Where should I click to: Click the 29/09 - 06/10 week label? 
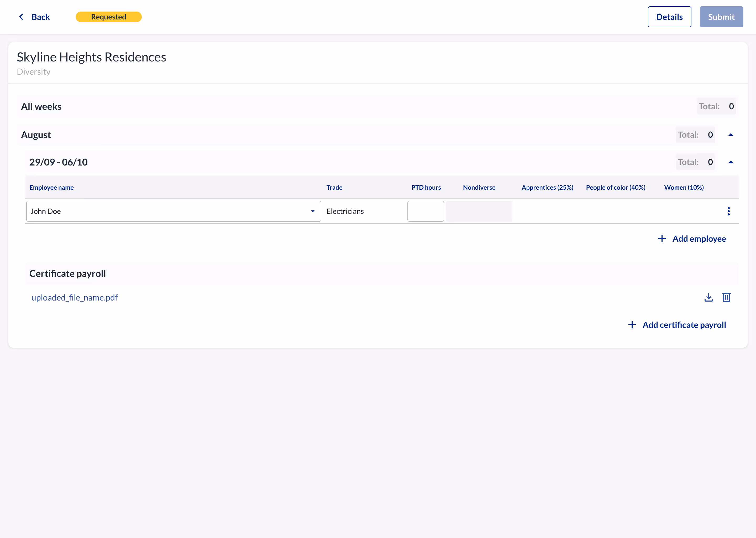point(59,162)
